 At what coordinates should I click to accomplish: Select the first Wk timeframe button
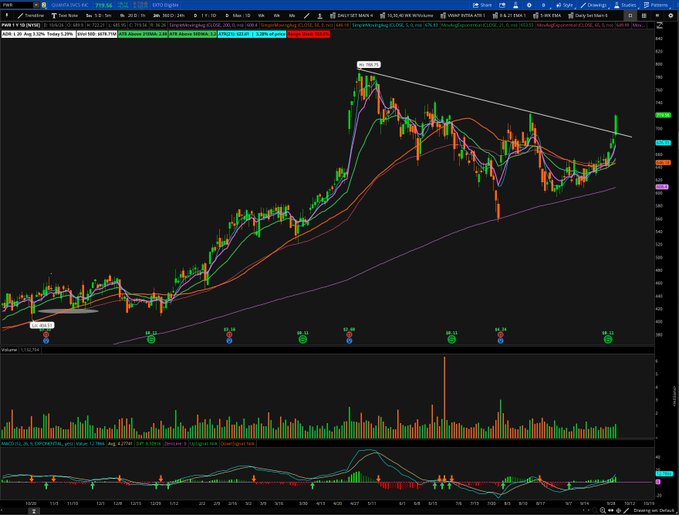262,16
